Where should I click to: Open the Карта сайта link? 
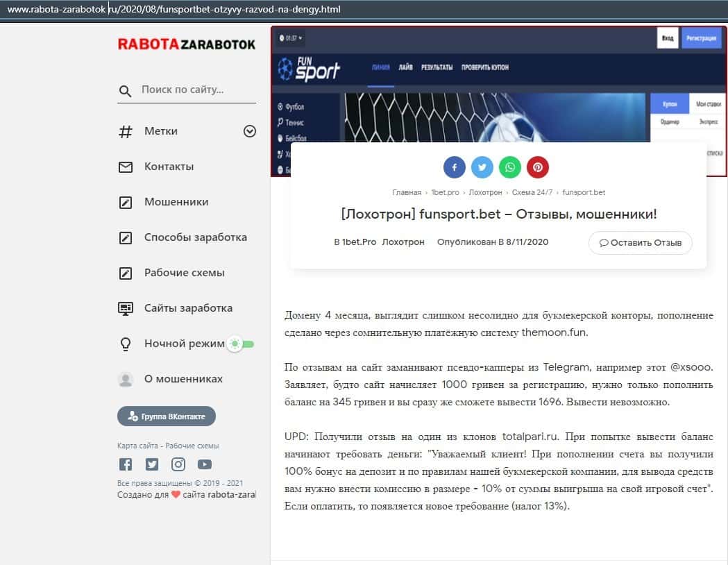pos(137,446)
